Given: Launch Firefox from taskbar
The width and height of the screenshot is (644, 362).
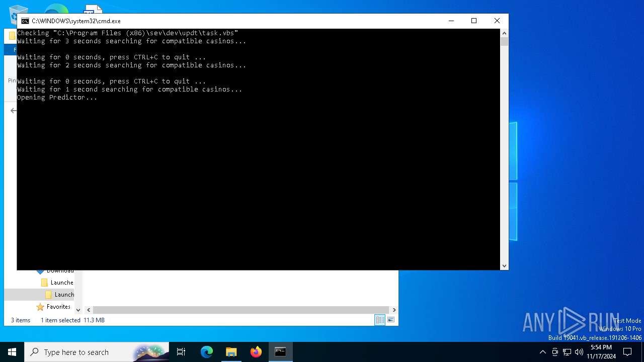Looking at the screenshot, I should pos(256,352).
